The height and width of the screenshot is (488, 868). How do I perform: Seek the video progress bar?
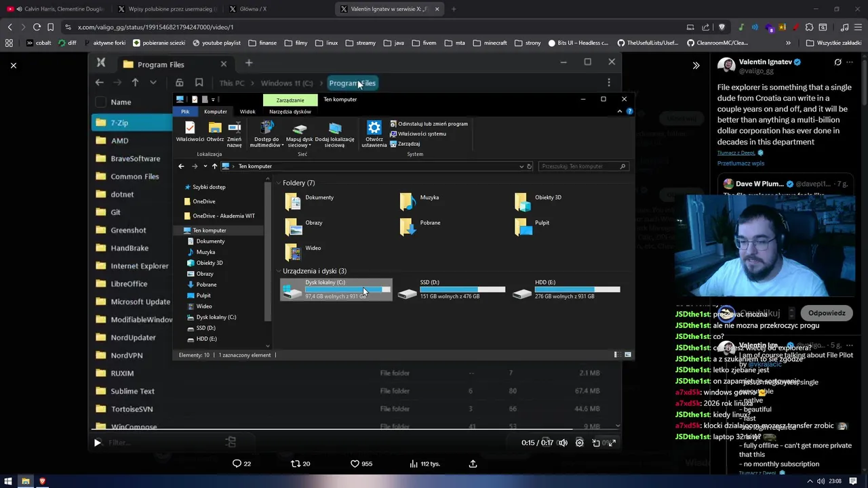(355, 430)
